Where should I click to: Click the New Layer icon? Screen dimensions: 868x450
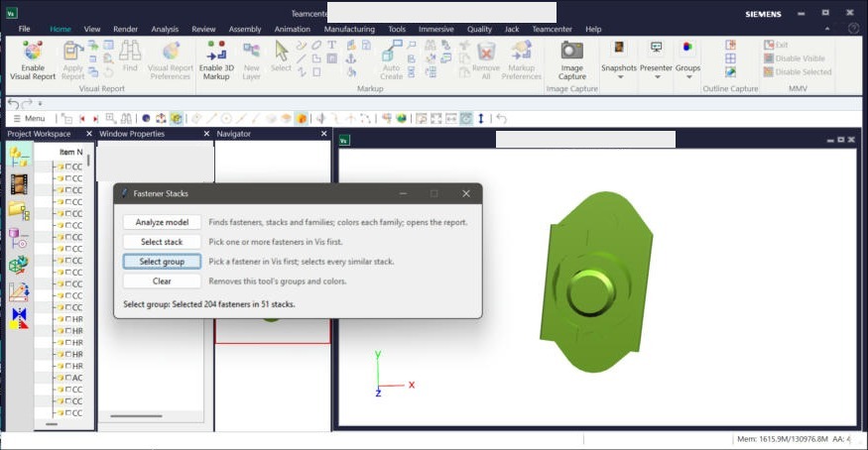251,51
